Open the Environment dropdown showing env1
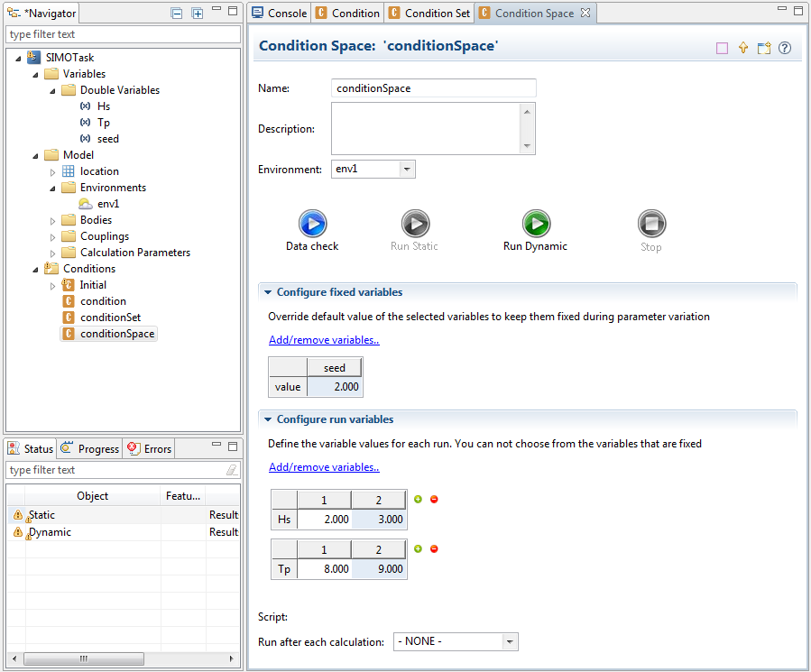Viewport: 811px width, 672px height. pos(407,169)
